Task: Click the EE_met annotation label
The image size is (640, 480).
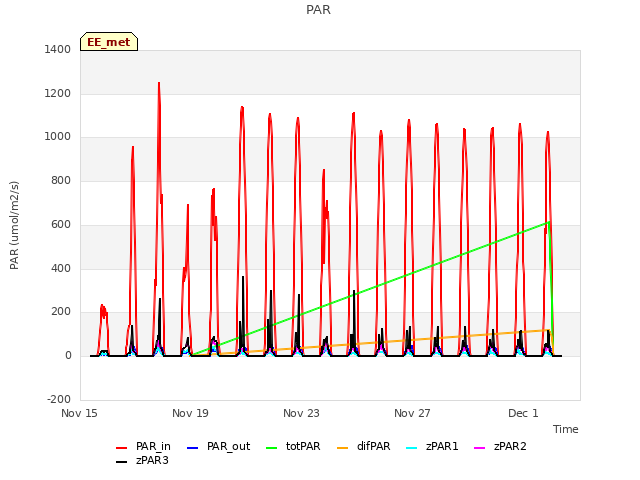Action: click(109, 42)
